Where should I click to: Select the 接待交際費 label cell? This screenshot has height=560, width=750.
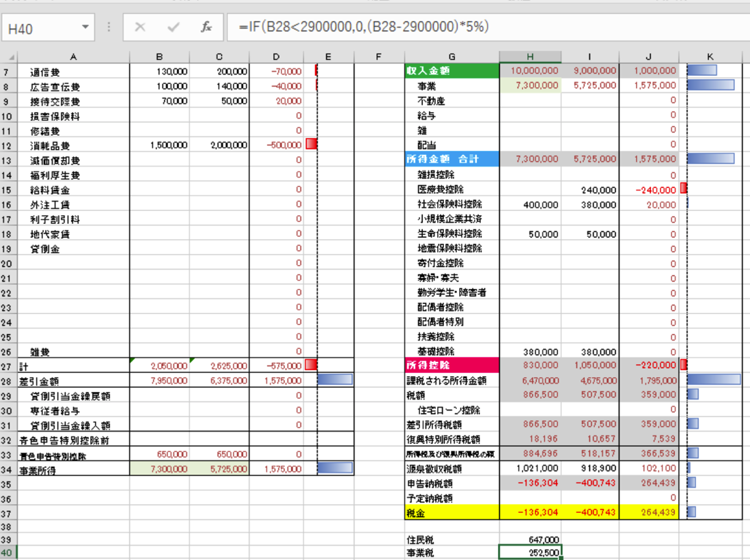73,101
